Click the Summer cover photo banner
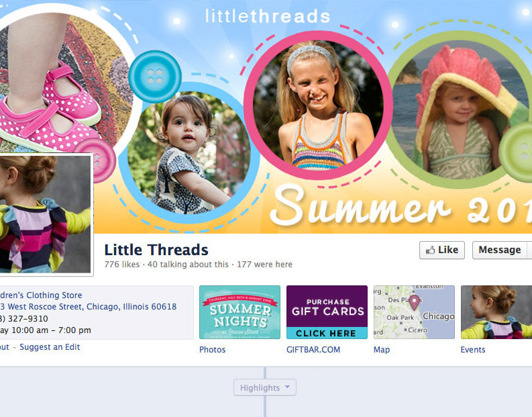This screenshot has width=532, height=417. click(266, 116)
